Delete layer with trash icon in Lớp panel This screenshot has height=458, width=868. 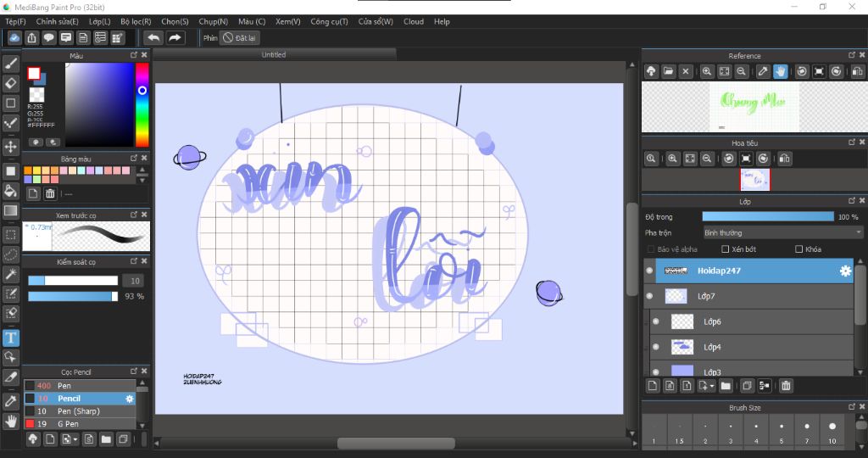click(x=786, y=385)
